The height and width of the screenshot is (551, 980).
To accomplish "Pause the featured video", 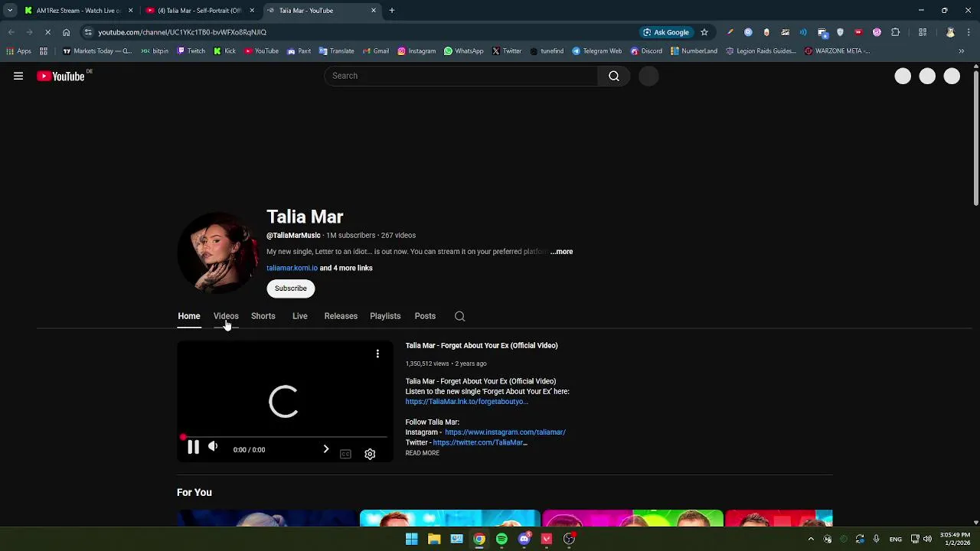I will (193, 448).
